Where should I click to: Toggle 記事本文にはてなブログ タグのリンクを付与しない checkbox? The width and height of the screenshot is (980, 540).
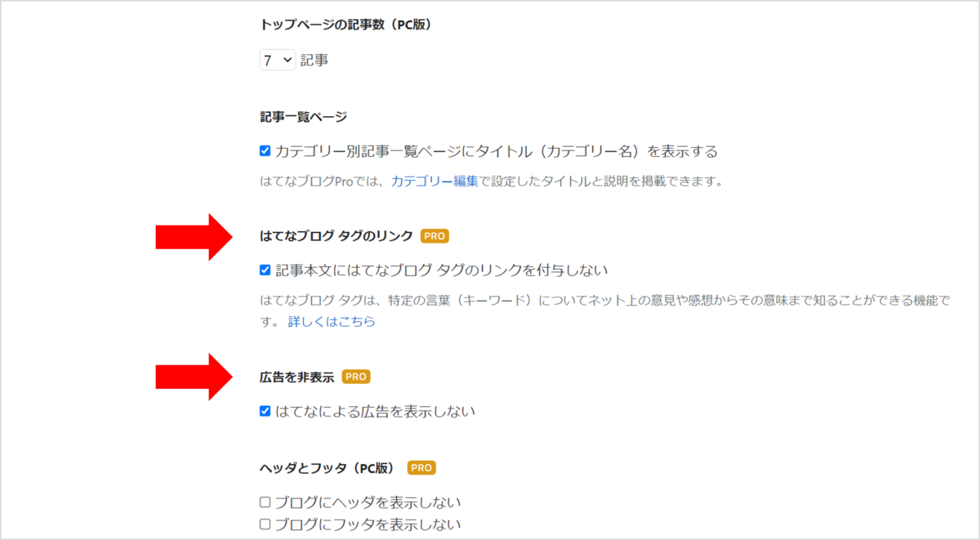coord(265,270)
